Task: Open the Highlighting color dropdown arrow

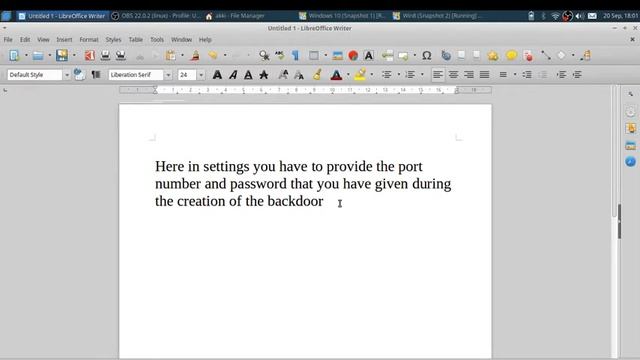Action: point(372,75)
